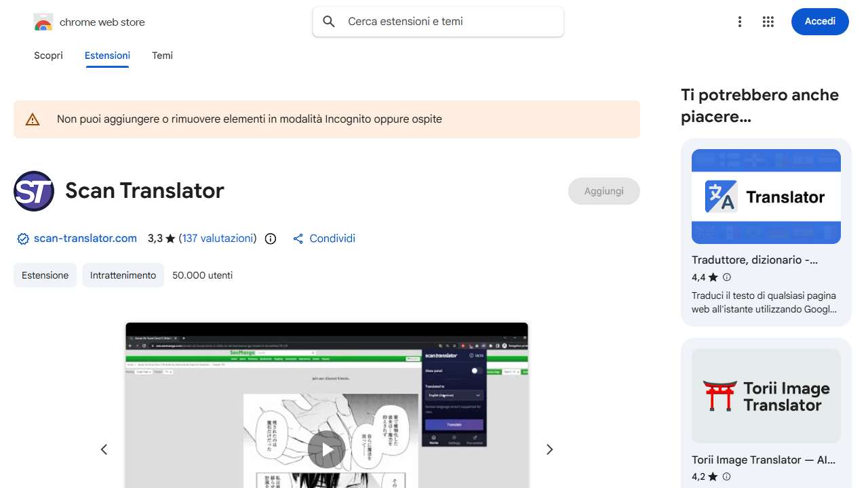This screenshot has width=868, height=488.
Task: Click the ratings info icon
Action: [x=271, y=239]
